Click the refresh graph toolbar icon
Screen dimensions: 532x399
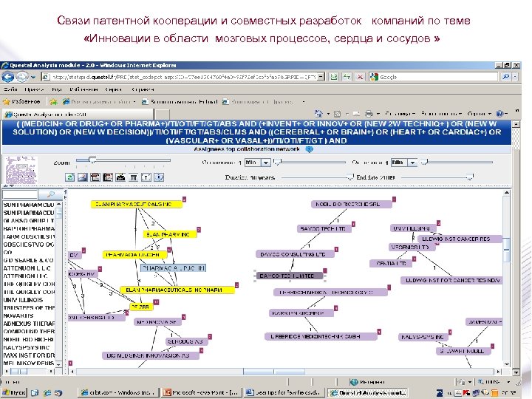tap(70, 177)
